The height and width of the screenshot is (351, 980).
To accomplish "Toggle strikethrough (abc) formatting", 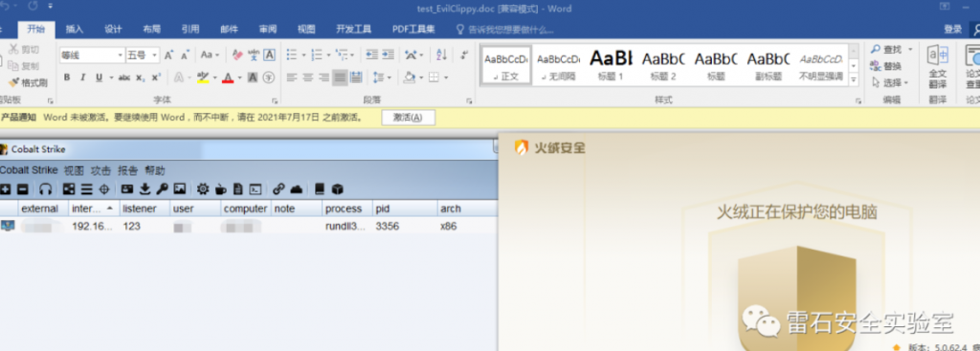I will click(124, 77).
